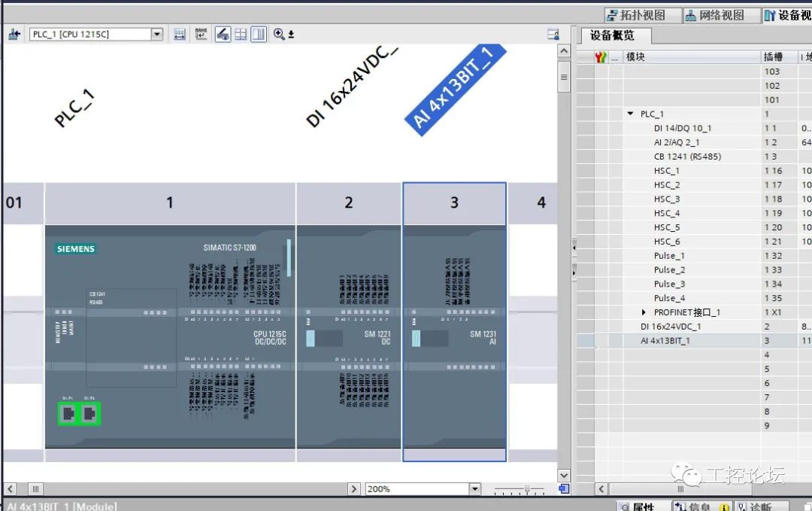Click the diagnostics wrench column header icon

pos(600,57)
